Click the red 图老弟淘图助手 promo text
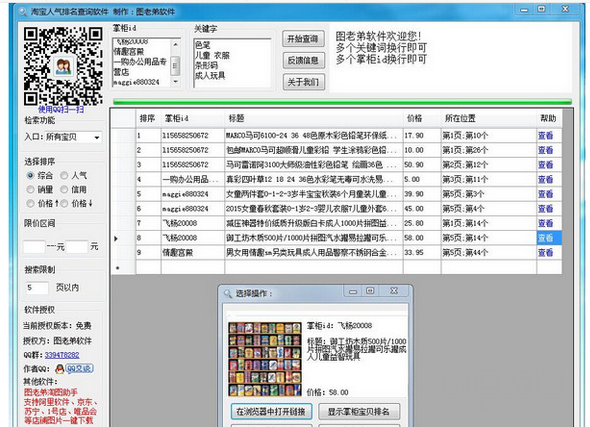The width and height of the screenshot is (590, 427). click(51, 392)
